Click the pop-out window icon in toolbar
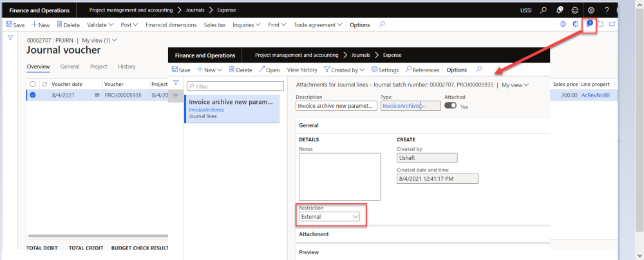This screenshot has height=260, width=644. [x=612, y=25]
